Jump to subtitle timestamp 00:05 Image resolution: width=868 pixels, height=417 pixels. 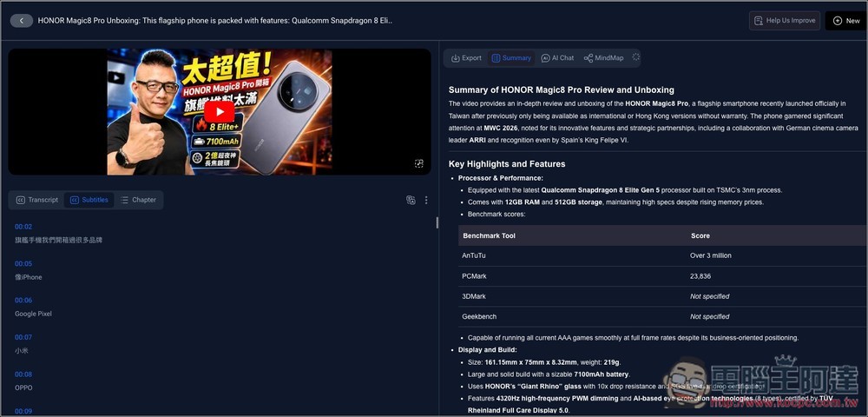point(23,263)
